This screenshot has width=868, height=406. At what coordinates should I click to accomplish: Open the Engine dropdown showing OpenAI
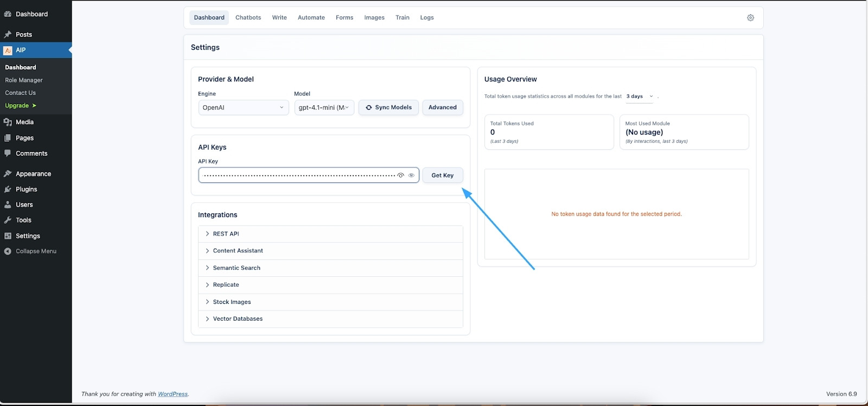point(243,107)
